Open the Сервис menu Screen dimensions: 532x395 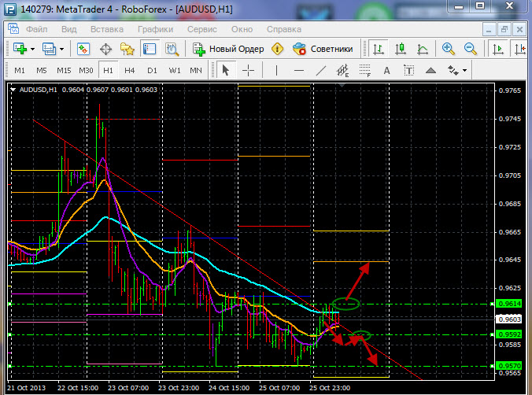point(202,28)
